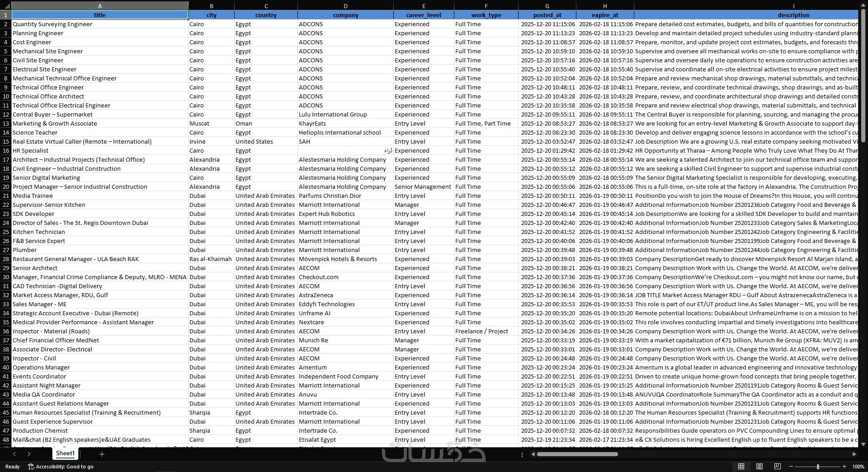Image resolution: width=868 pixels, height=472 pixels.
Task: Select the 'posted_at' header cell
Action: pos(547,15)
